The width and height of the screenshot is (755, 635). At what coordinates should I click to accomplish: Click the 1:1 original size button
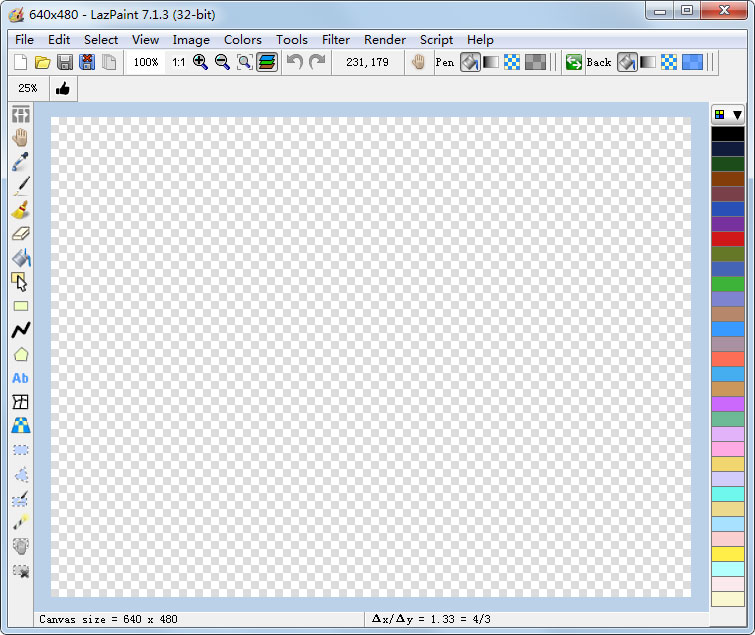click(x=178, y=62)
